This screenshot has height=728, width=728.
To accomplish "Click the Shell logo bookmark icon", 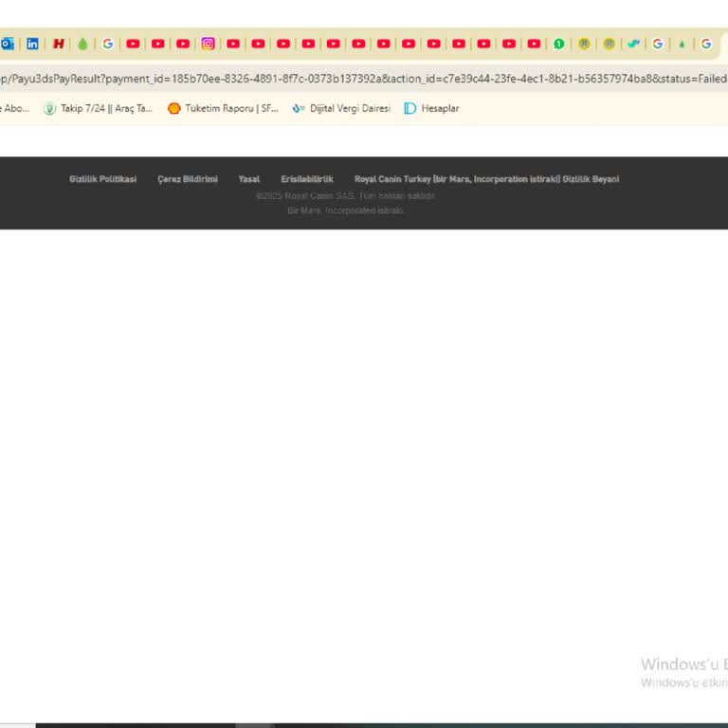I will coord(174,109).
